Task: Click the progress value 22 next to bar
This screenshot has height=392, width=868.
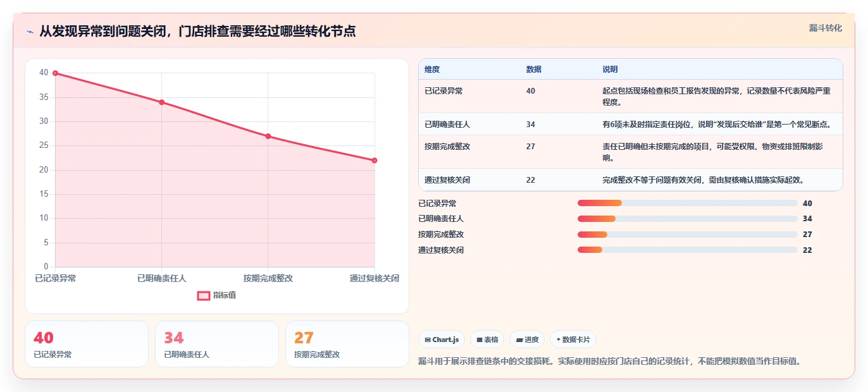Action: click(x=807, y=250)
